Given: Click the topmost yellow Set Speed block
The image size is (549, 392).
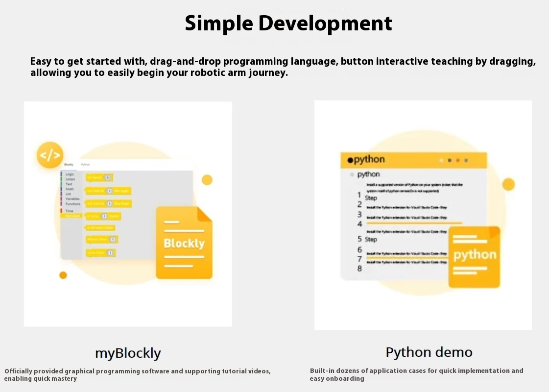Looking at the screenshot, I should pos(99,177).
